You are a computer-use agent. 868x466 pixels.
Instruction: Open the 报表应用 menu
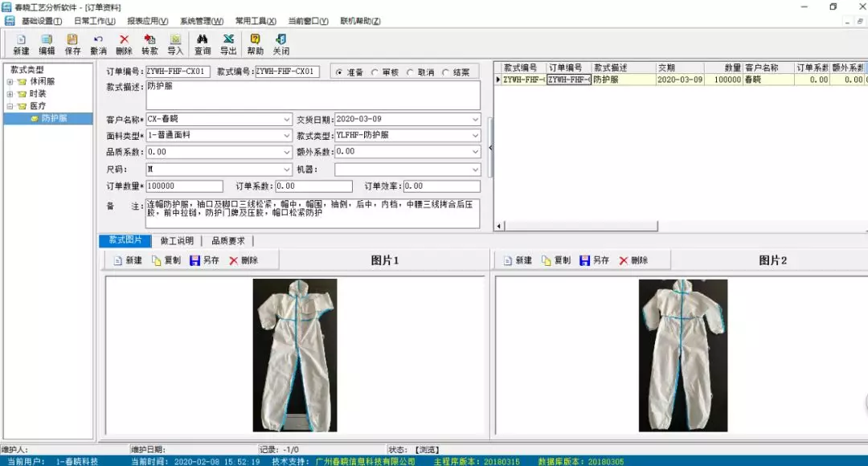[x=147, y=21]
